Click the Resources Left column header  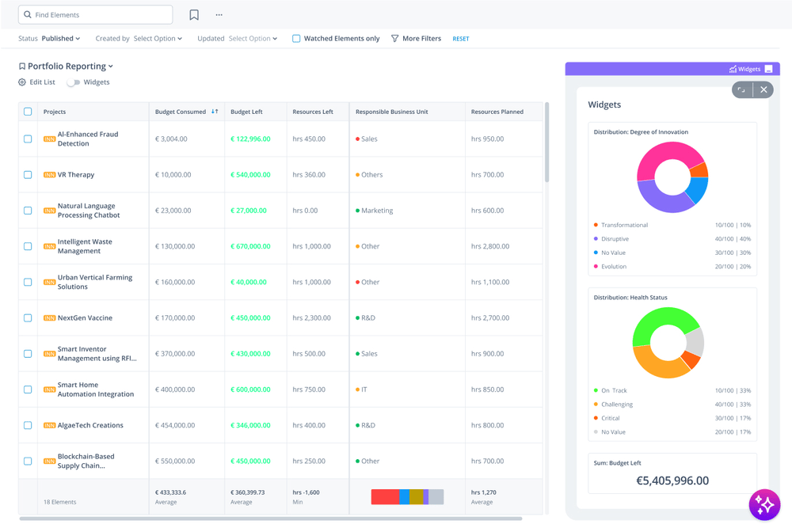coord(313,112)
